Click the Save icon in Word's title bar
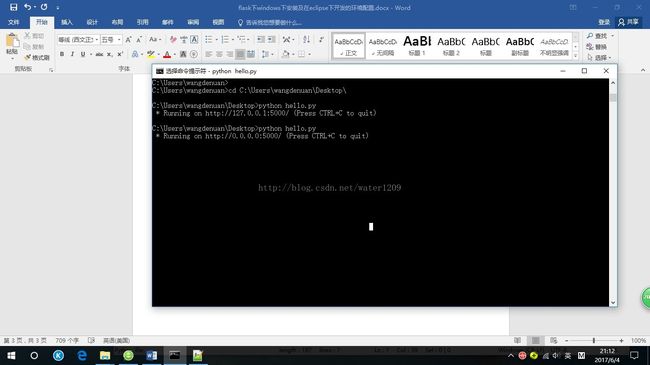This screenshot has height=365, width=650. tap(13, 7)
